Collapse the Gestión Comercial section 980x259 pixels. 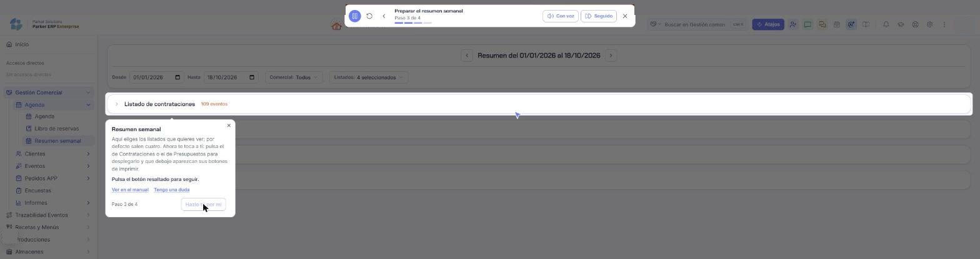[88, 92]
